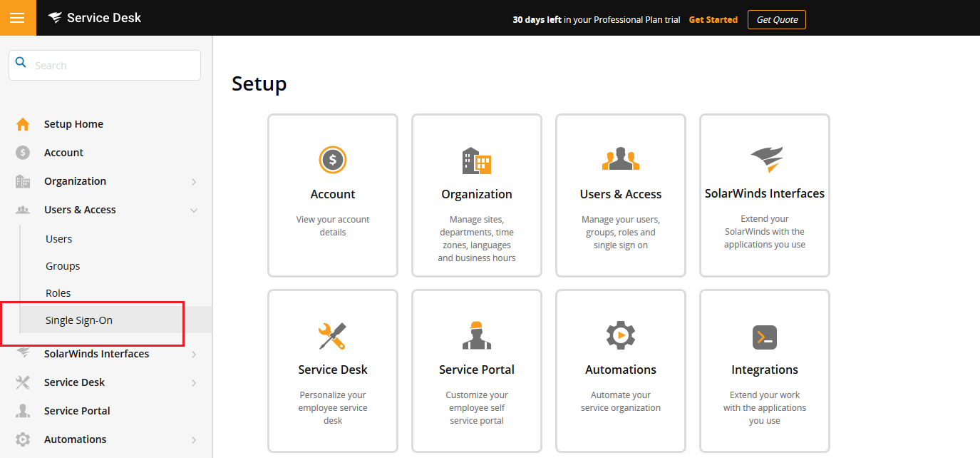Click the Automations gear icon in sidebar
This screenshot has height=458, width=980.
pos(23,439)
